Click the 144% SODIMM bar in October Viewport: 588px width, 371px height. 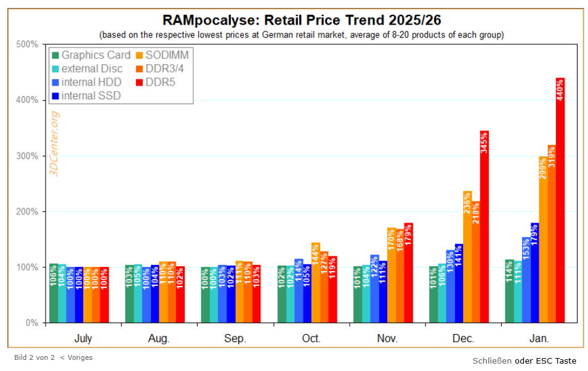(316, 282)
